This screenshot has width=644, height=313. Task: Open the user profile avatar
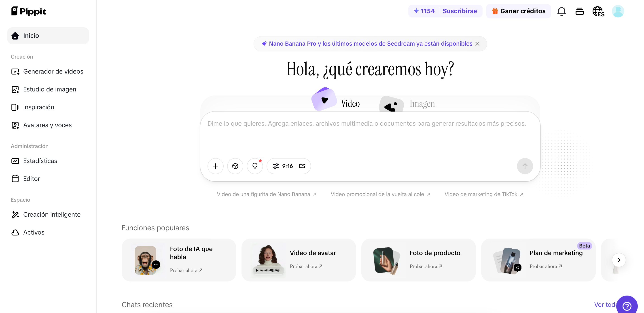click(618, 11)
